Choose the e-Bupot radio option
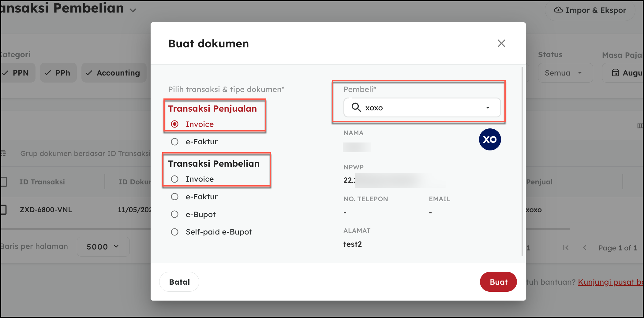The height and width of the screenshot is (318, 644). point(175,214)
